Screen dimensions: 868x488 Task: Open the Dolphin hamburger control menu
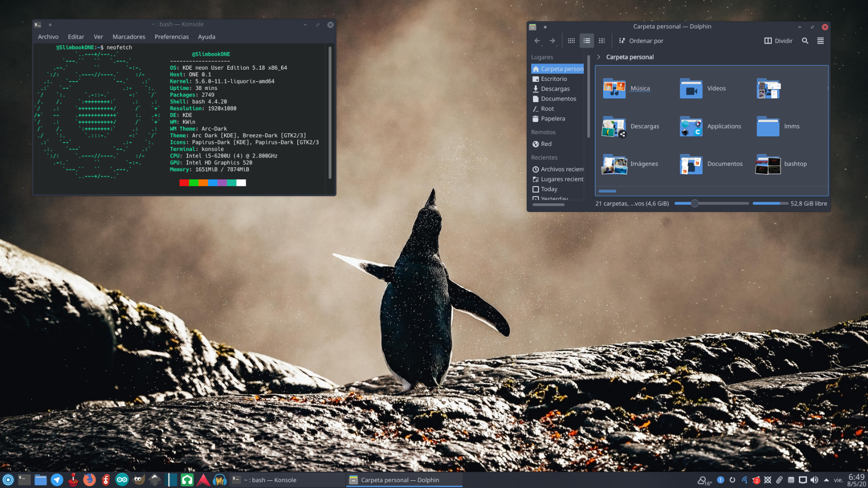click(820, 41)
